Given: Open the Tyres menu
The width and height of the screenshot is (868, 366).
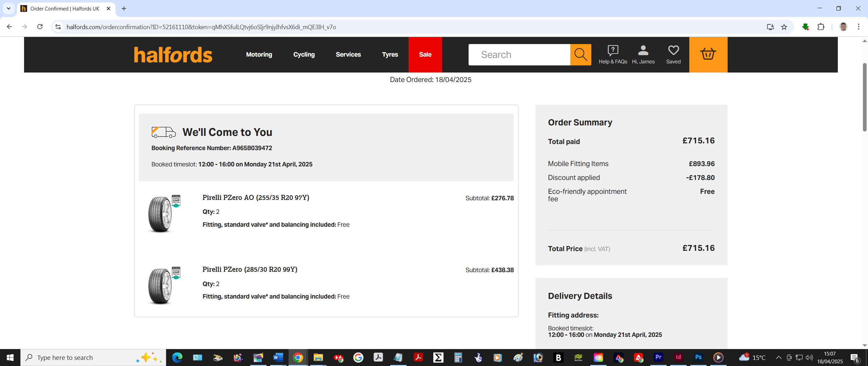Looking at the screenshot, I should point(390,55).
